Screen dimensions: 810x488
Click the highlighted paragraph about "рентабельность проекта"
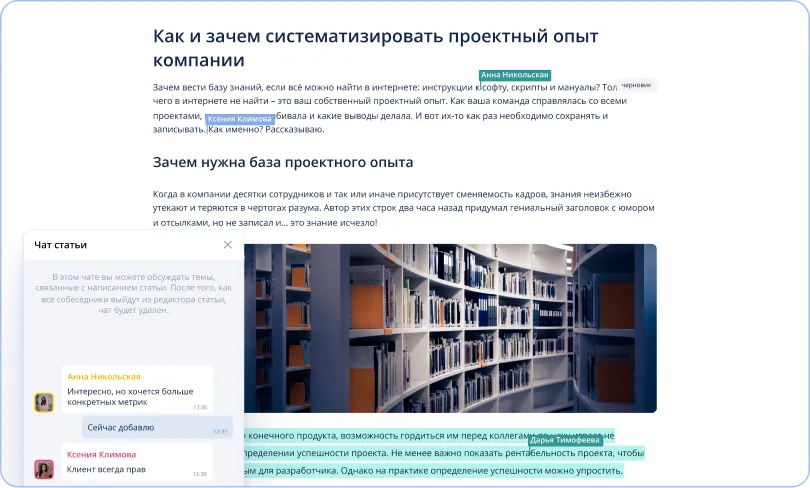(x=443, y=453)
